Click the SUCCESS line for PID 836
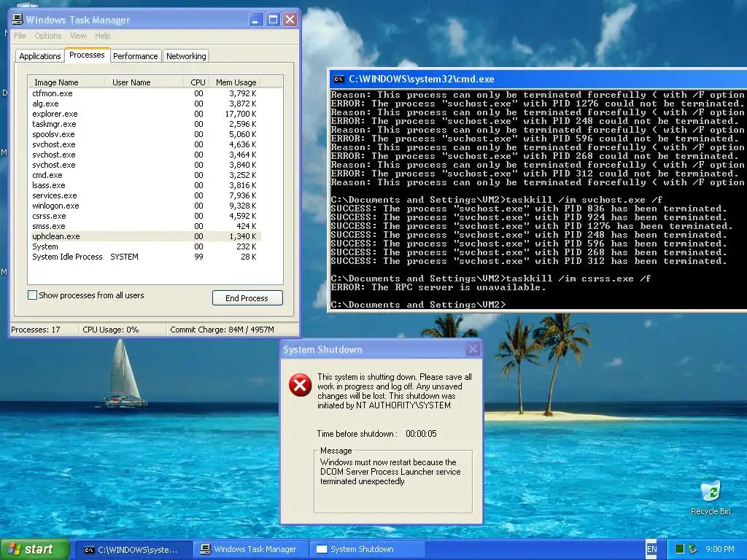 (529, 209)
